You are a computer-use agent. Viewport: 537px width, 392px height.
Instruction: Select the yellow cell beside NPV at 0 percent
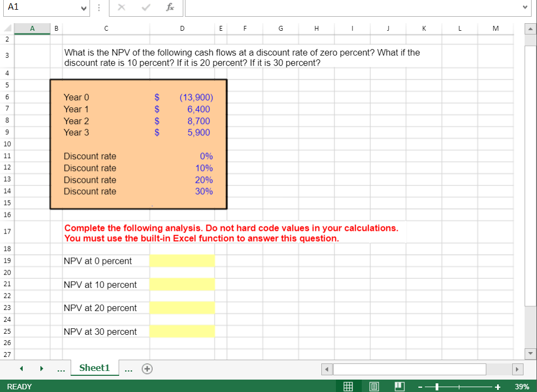point(182,260)
